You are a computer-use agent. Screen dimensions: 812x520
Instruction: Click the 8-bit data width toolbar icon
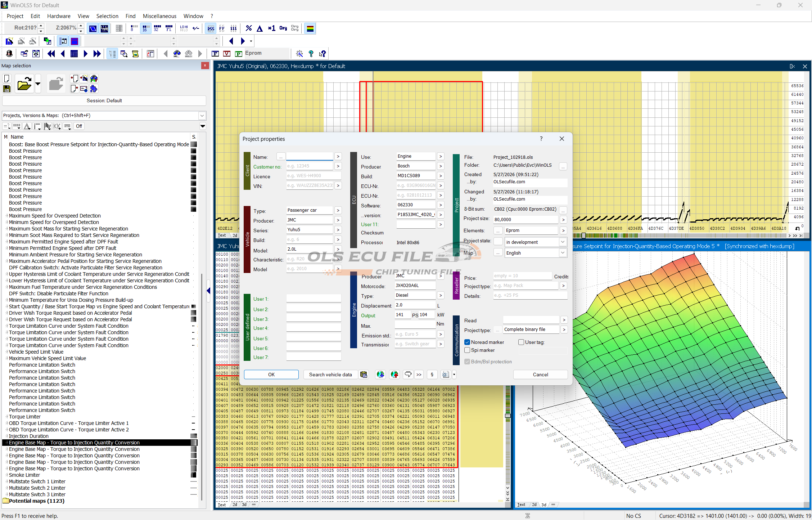134,28
